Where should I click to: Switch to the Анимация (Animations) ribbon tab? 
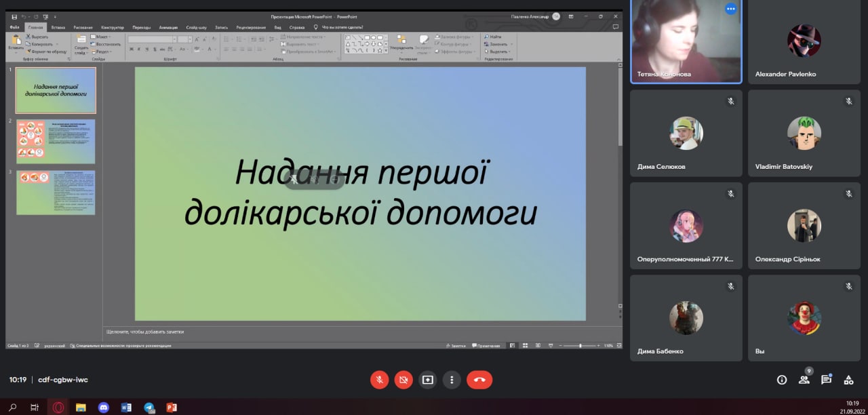[168, 27]
